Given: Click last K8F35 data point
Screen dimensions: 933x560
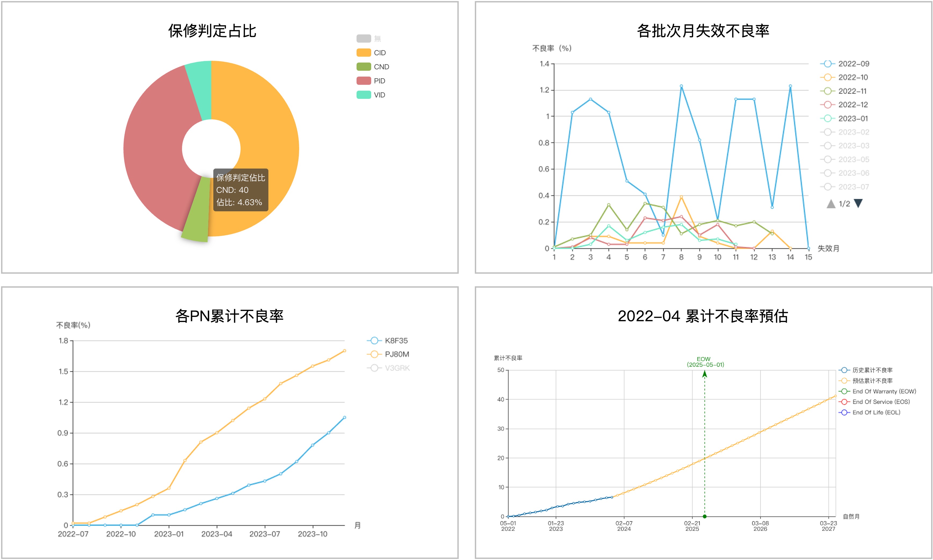Looking at the screenshot, I should 345,418.
